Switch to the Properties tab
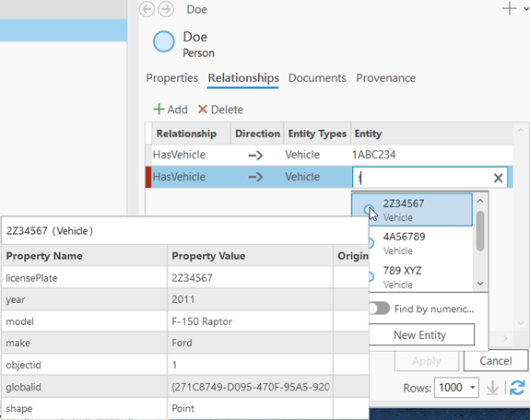530x420 pixels. (x=172, y=78)
